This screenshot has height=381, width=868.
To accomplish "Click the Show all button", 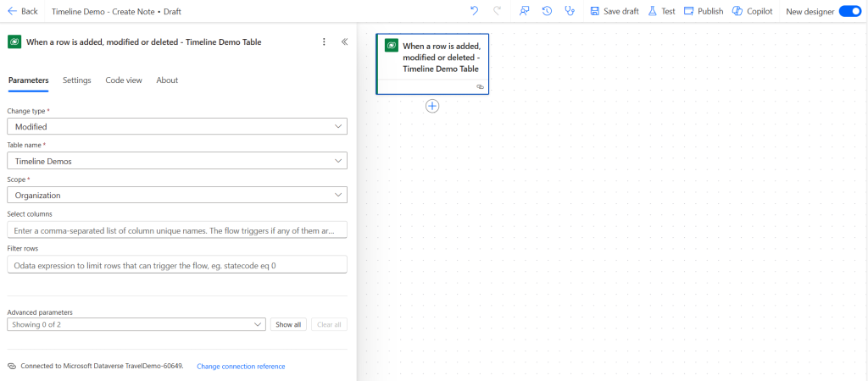I will 288,324.
